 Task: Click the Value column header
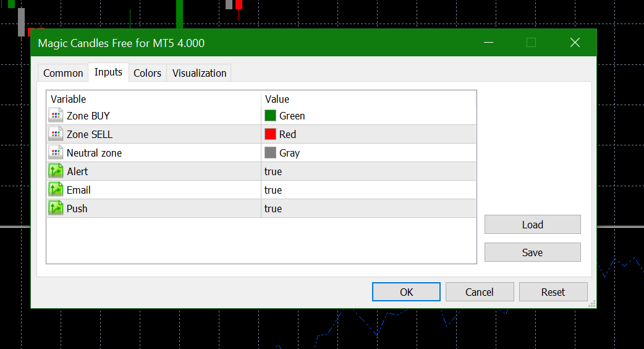[x=368, y=98]
